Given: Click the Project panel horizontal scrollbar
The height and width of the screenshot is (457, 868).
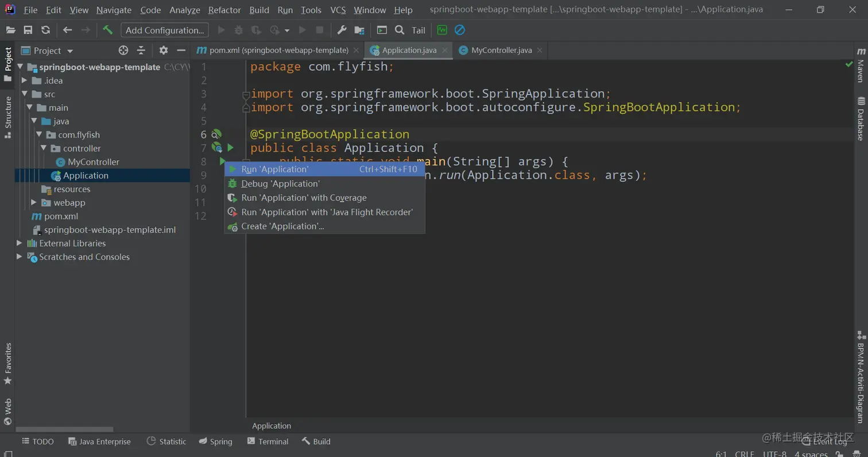Looking at the screenshot, I should [x=64, y=429].
